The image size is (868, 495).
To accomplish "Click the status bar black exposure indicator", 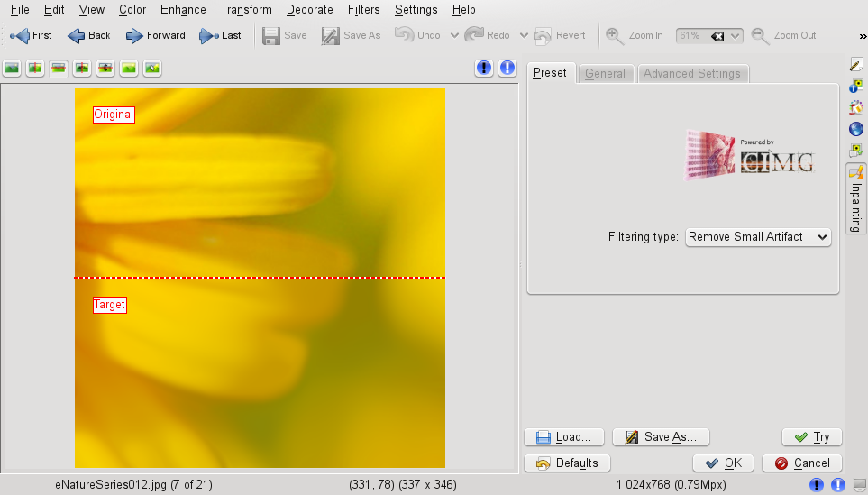I will 816,485.
